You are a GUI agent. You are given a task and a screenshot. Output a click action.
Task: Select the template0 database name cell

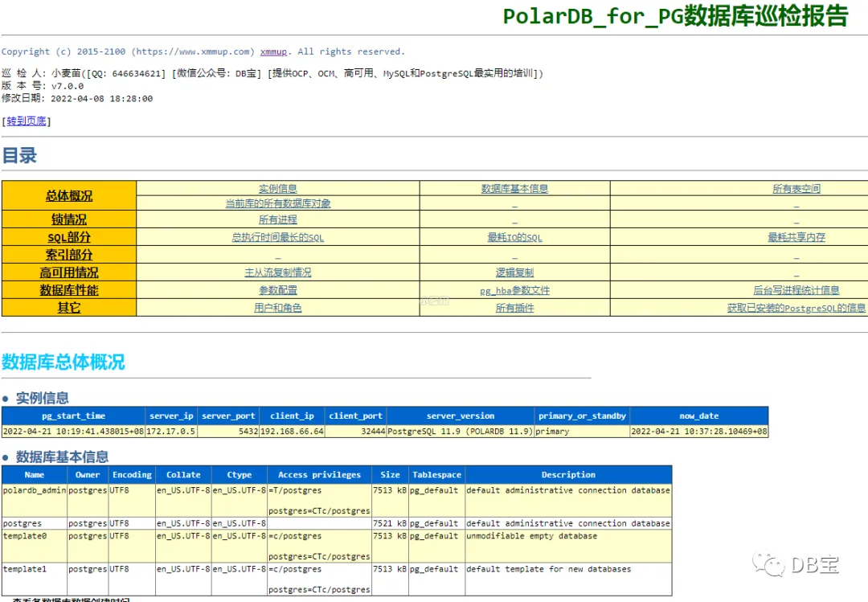[x=35, y=546]
